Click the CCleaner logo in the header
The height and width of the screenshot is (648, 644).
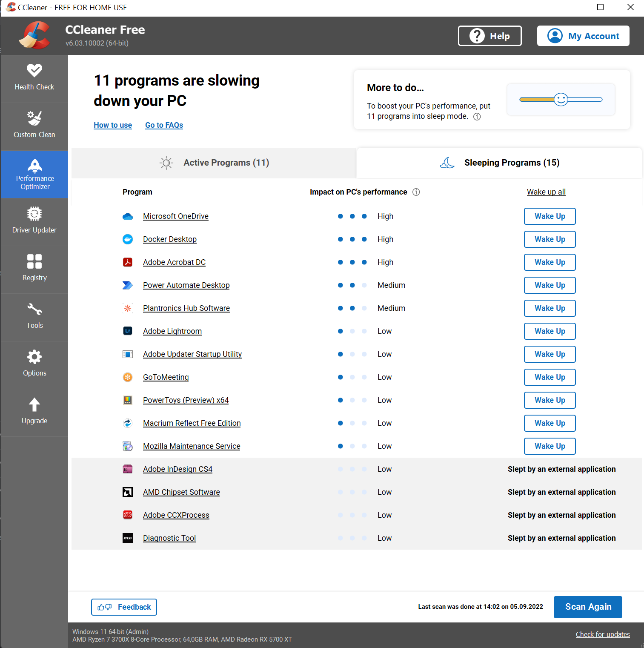34,35
